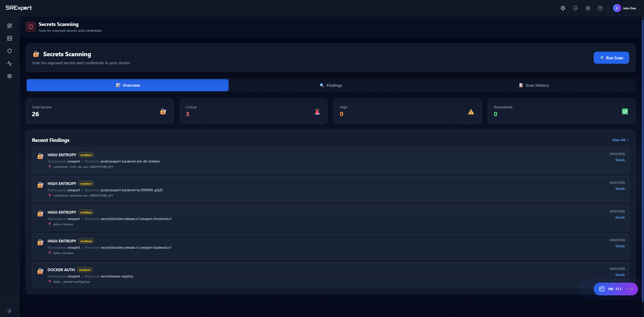This screenshot has height=317, width=644.
Task: Select the activity monitoring icon in the sidebar
Action: point(9,64)
